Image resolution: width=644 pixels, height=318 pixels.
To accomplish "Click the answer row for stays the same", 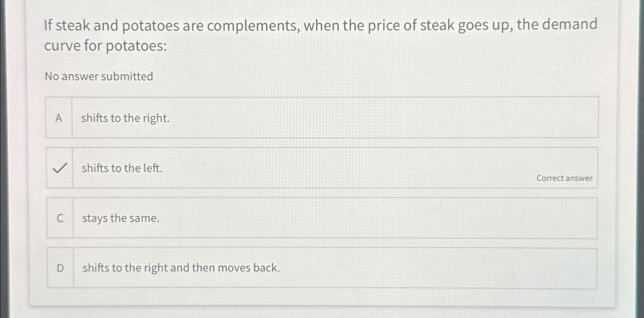I will (322, 217).
